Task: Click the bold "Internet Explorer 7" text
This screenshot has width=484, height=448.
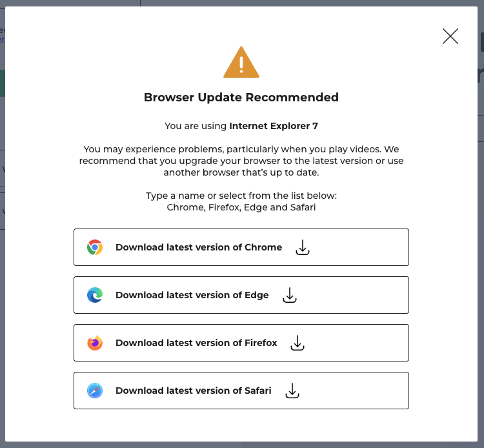Action: (x=274, y=127)
